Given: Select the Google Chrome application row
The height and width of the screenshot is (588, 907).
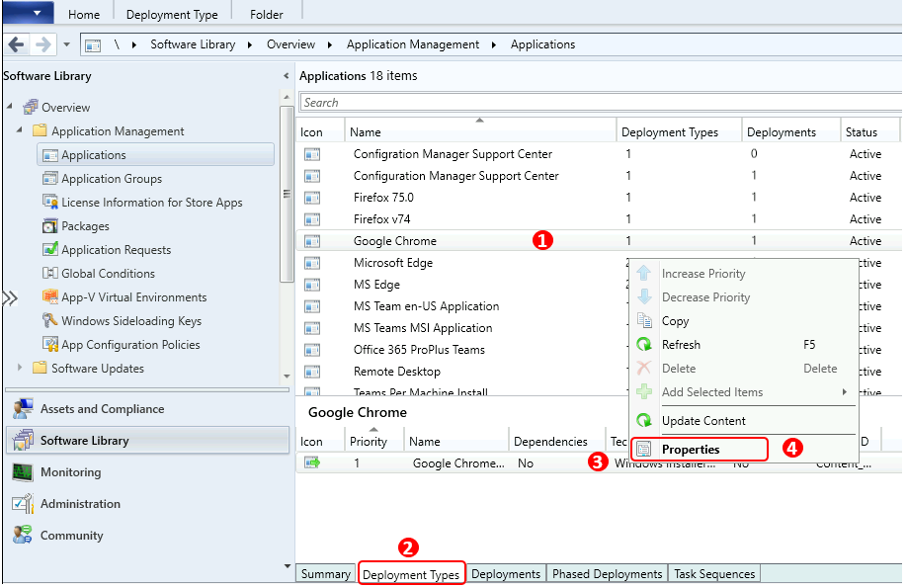Looking at the screenshot, I should pyautogui.click(x=599, y=241).
